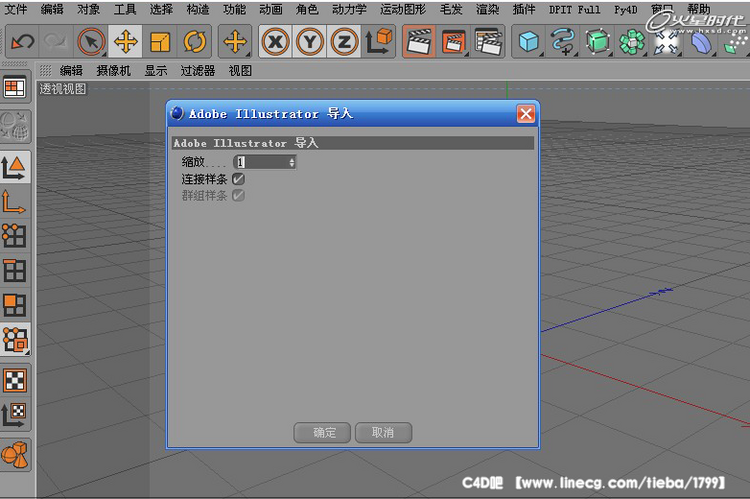Open the 文件 menu
750x499 pixels.
(16, 9)
